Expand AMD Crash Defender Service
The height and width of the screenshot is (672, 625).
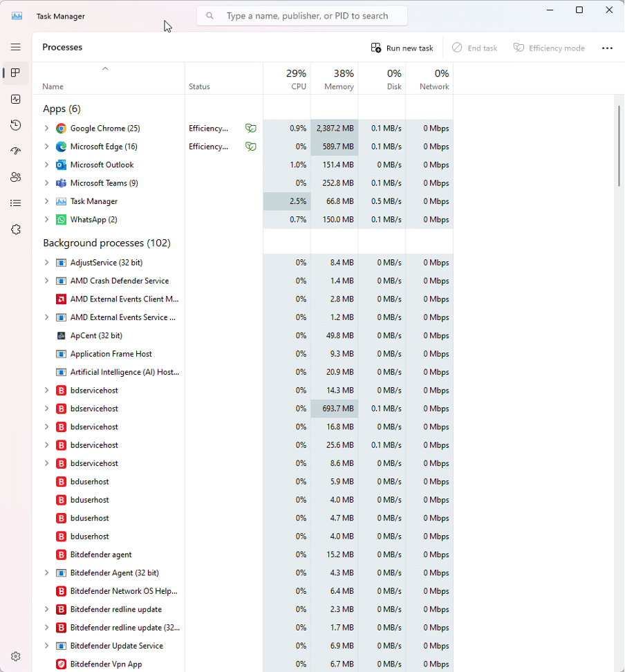[x=46, y=281]
